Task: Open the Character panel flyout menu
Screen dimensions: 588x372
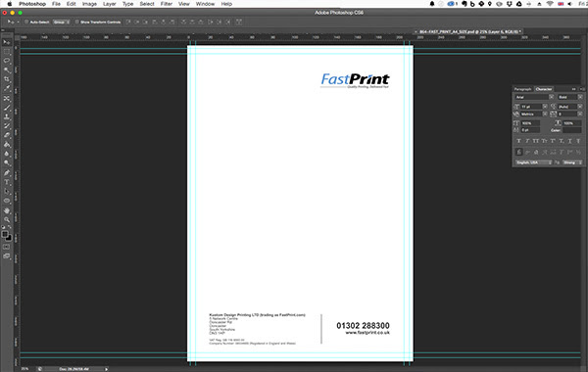Action: click(x=582, y=89)
